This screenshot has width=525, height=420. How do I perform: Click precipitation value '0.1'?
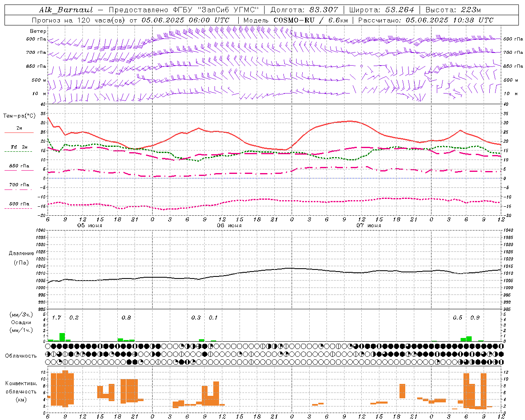[x=213, y=317]
